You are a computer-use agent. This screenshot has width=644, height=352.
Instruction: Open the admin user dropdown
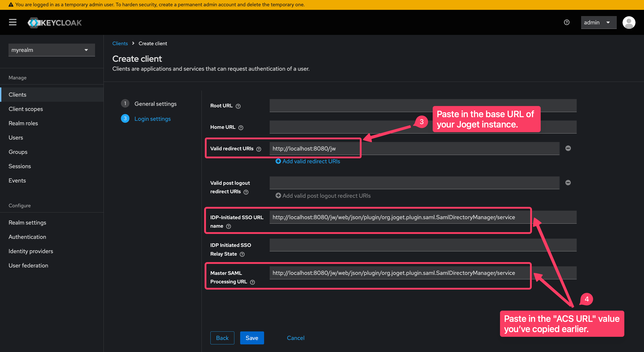coord(599,23)
